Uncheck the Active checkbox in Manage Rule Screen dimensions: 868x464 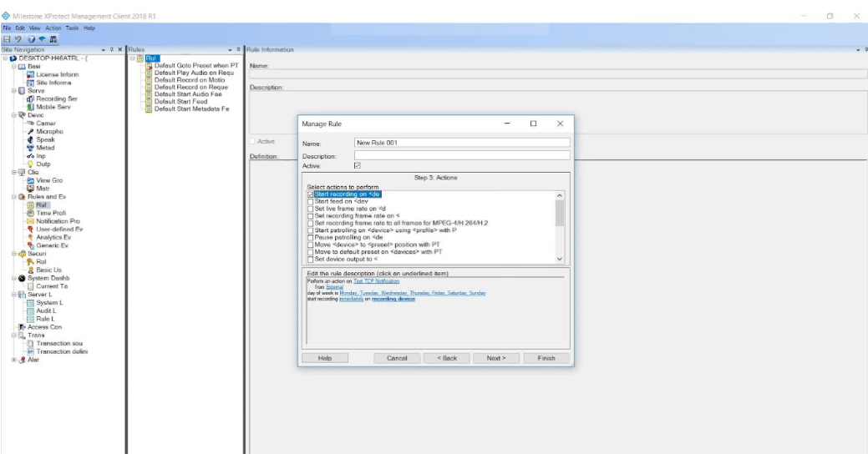(x=357, y=165)
